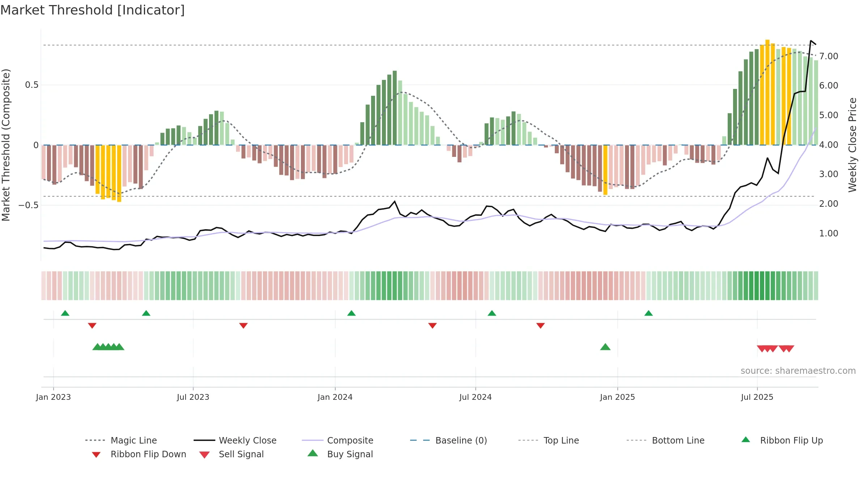Toggle the Bottom Line legend entry
Viewport: 868px width, 488px height.
click(x=665, y=440)
